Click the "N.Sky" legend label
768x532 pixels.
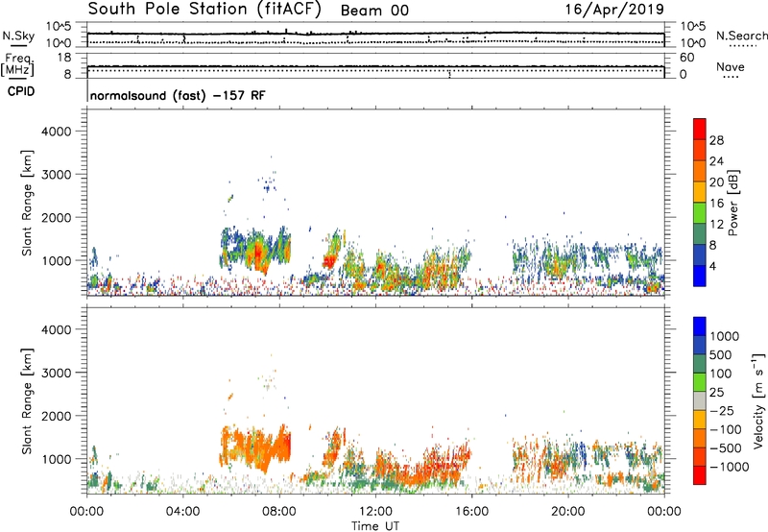[18, 36]
